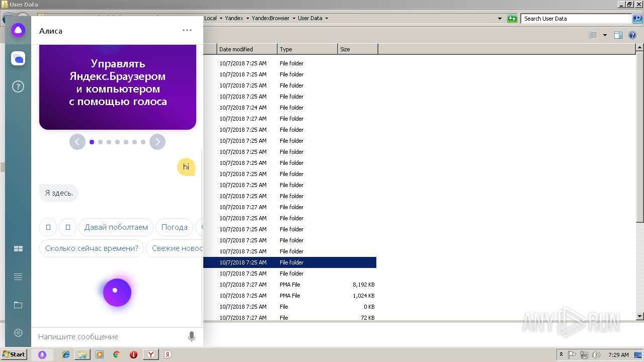Select the first active carousel dot
The width and height of the screenshot is (644, 362).
[92, 142]
